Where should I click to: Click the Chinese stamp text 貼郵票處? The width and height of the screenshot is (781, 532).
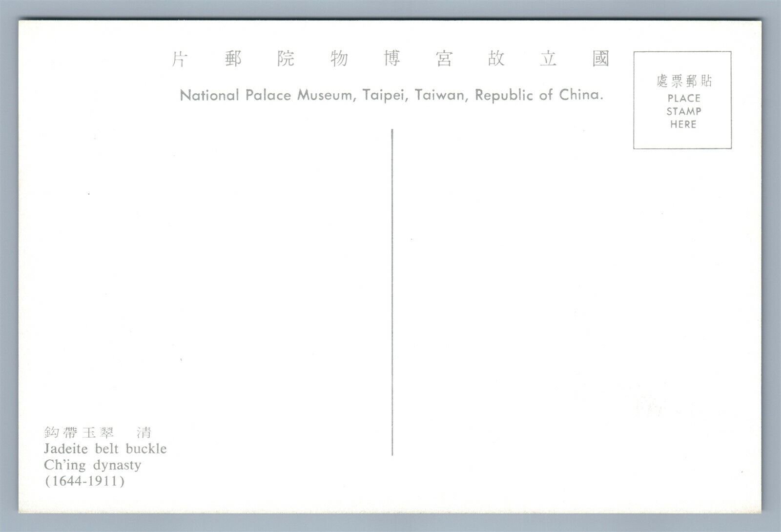[x=684, y=81]
